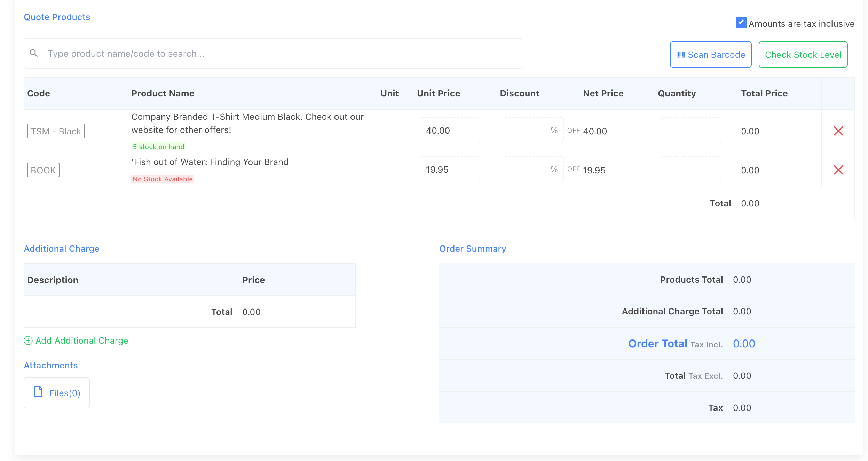
Task: Edit the 40.00 unit price field
Action: [450, 131]
